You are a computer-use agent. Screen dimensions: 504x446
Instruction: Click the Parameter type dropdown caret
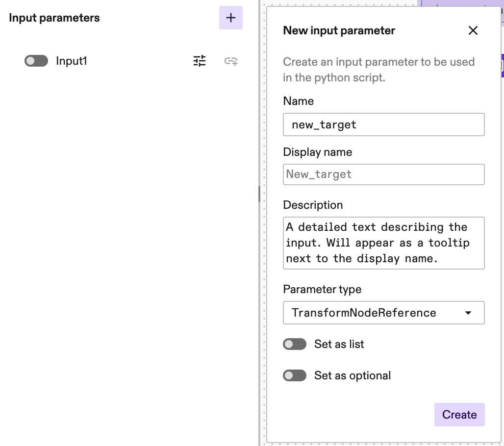(x=468, y=313)
